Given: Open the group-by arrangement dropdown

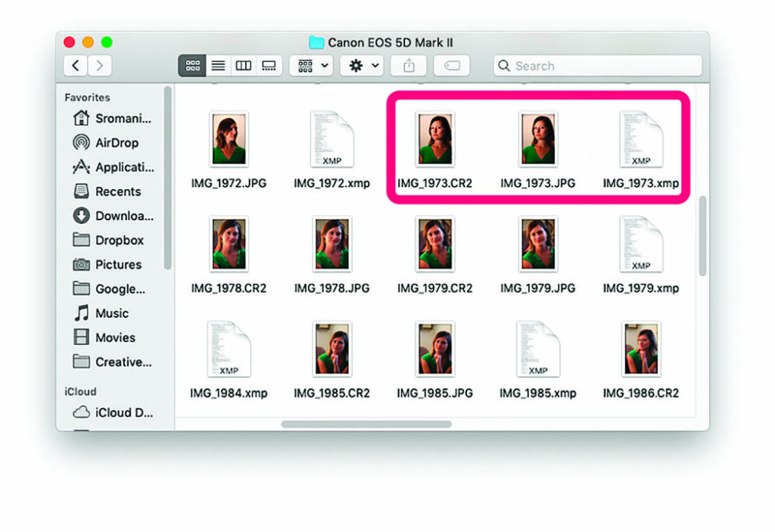Looking at the screenshot, I should coord(312,66).
